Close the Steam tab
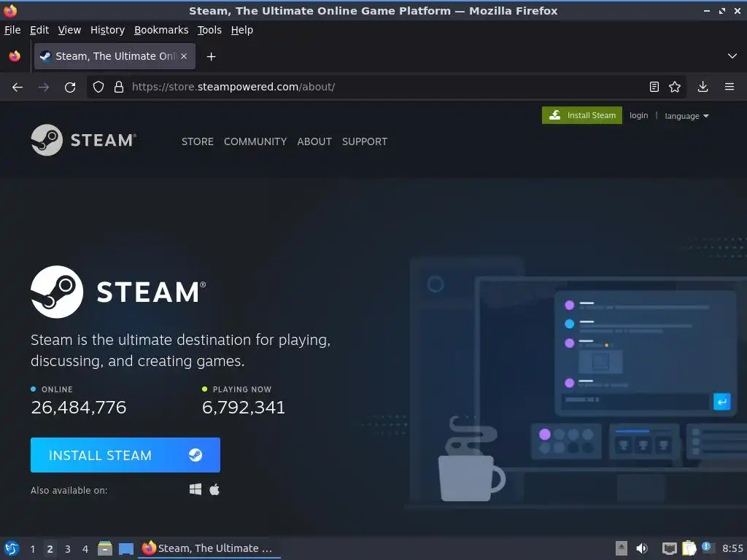747x560 pixels. (184, 56)
